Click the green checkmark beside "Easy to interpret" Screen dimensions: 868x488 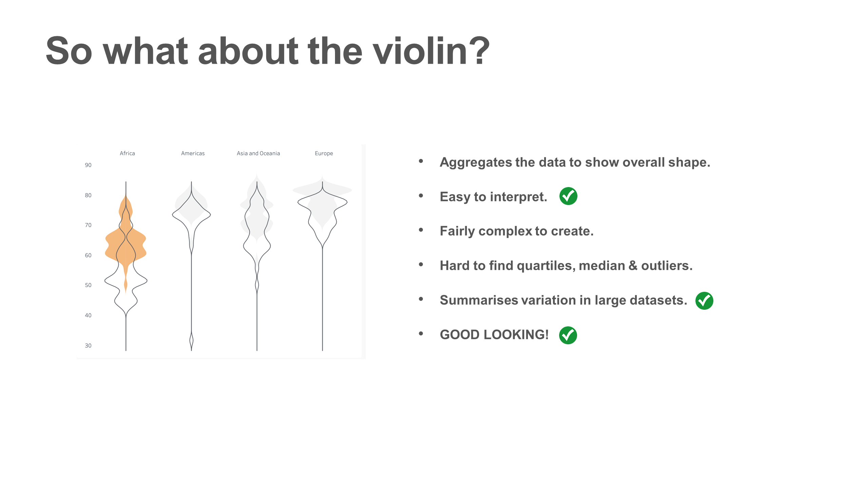(568, 196)
